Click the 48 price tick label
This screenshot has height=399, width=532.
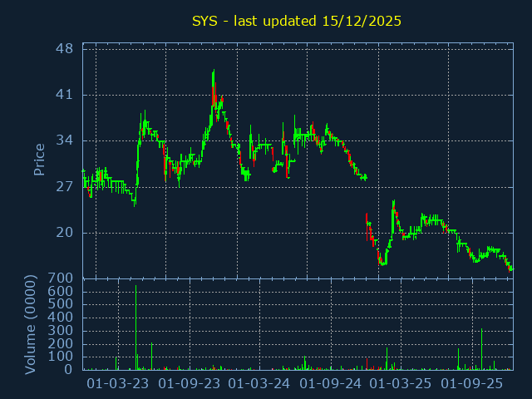tap(65, 49)
